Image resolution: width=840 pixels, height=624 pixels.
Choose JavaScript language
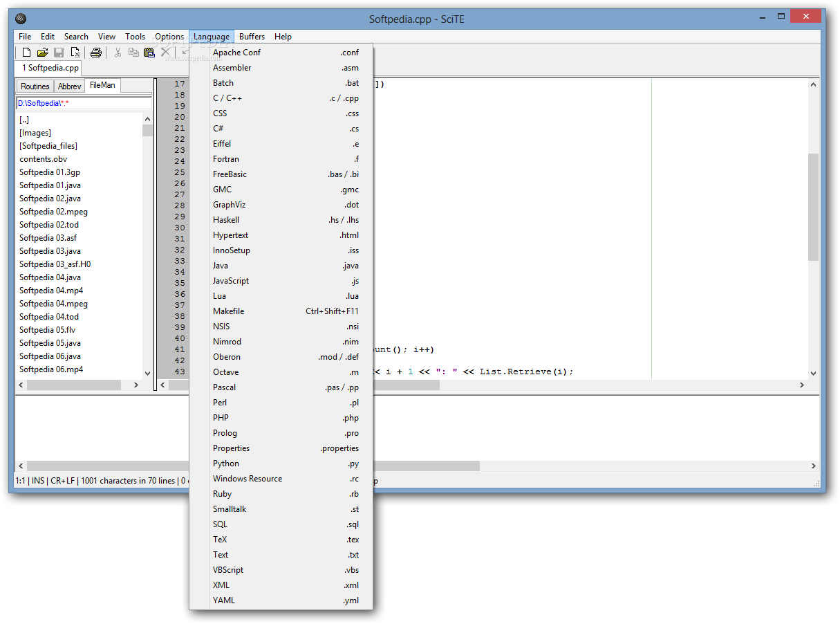[x=281, y=281]
